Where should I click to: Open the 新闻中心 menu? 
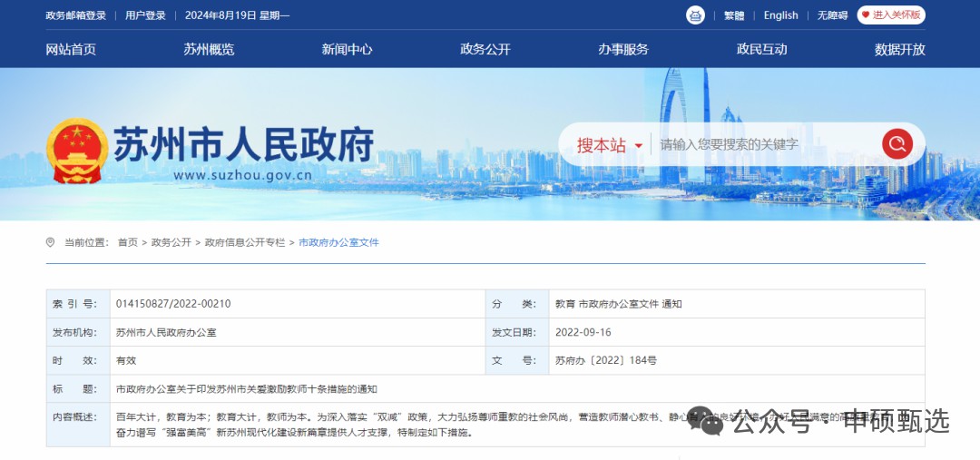347,49
